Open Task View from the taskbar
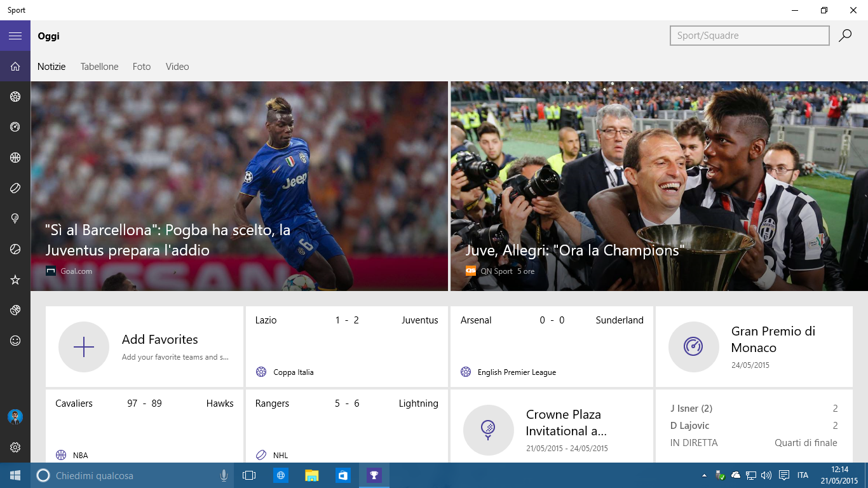Image resolution: width=868 pixels, height=488 pixels. click(249, 475)
